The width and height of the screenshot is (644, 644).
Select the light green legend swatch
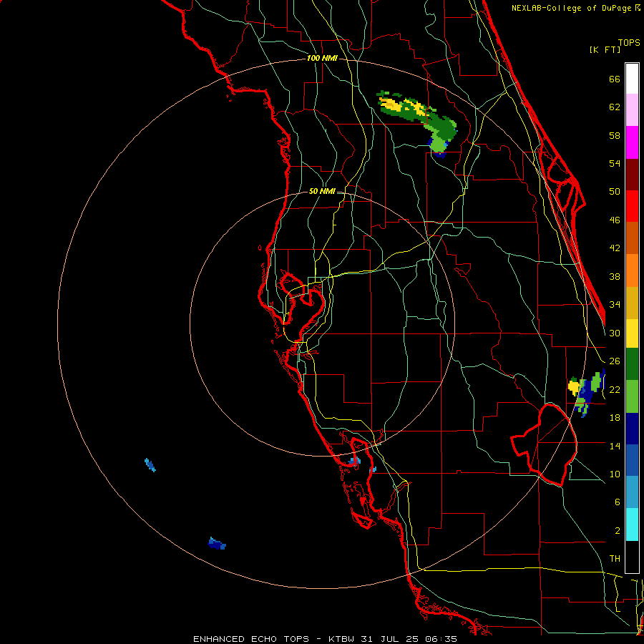tap(632, 396)
